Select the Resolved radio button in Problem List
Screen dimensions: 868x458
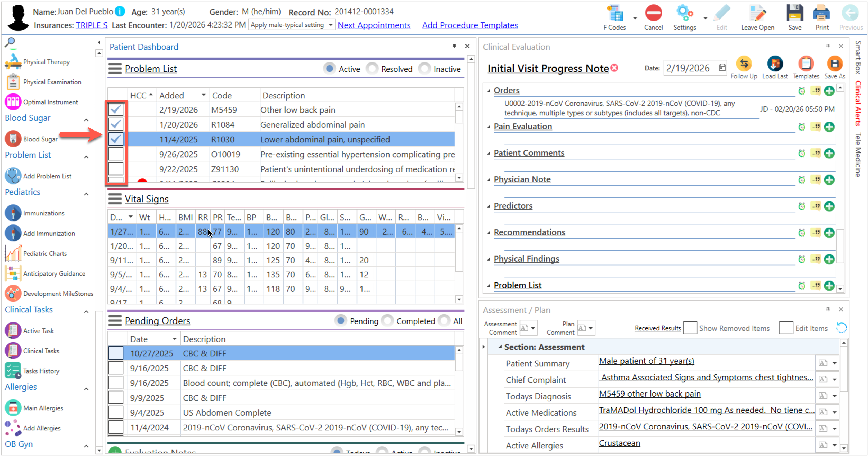(373, 69)
